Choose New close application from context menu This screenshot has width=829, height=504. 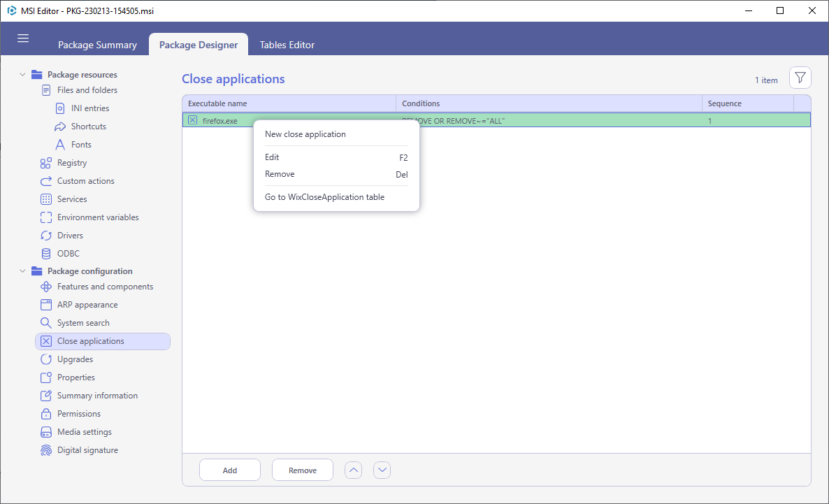click(x=336, y=134)
